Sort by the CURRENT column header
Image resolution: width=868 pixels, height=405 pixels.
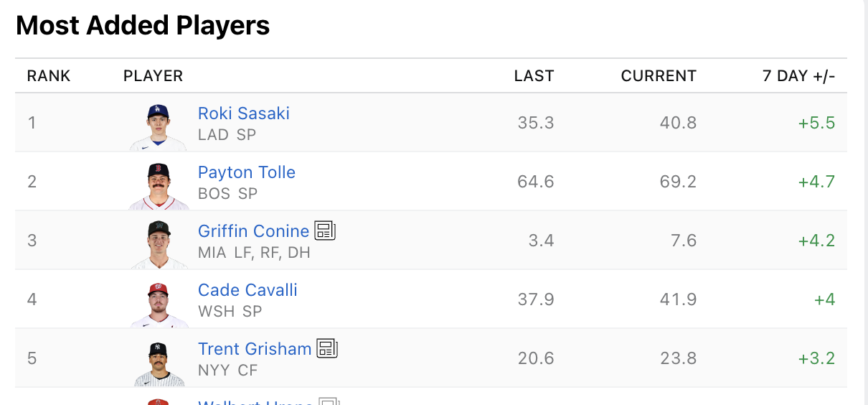click(659, 76)
